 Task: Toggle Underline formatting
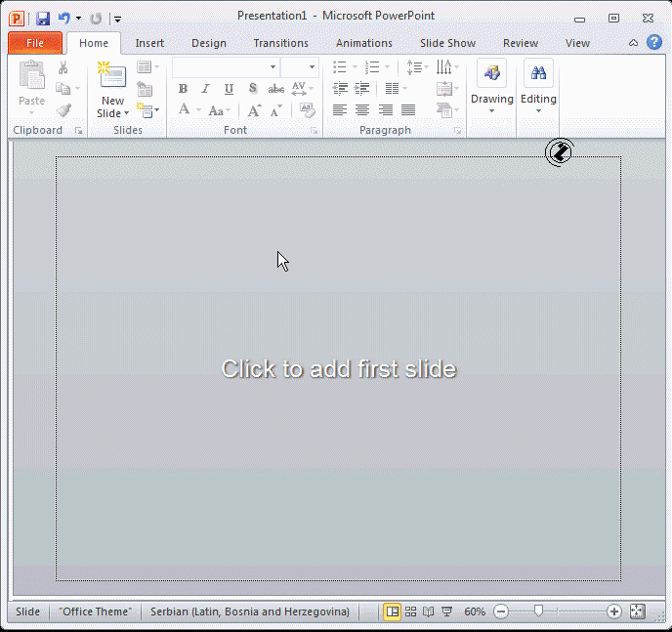click(229, 89)
